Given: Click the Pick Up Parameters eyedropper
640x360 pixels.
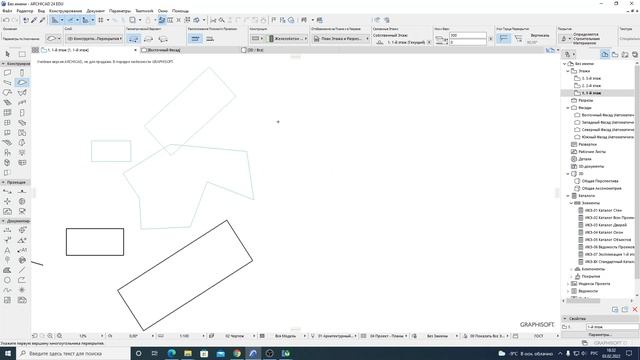Looking at the screenshot, I should tap(34, 20).
